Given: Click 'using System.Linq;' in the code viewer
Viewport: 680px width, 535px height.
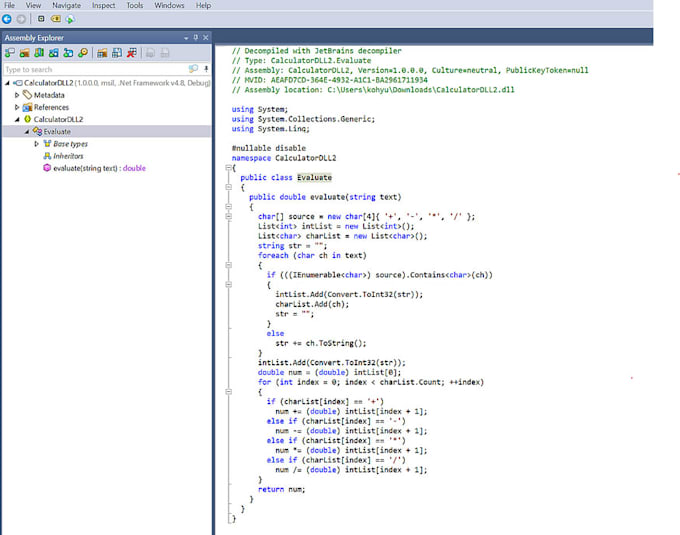Looking at the screenshot, I should [271, 129].
